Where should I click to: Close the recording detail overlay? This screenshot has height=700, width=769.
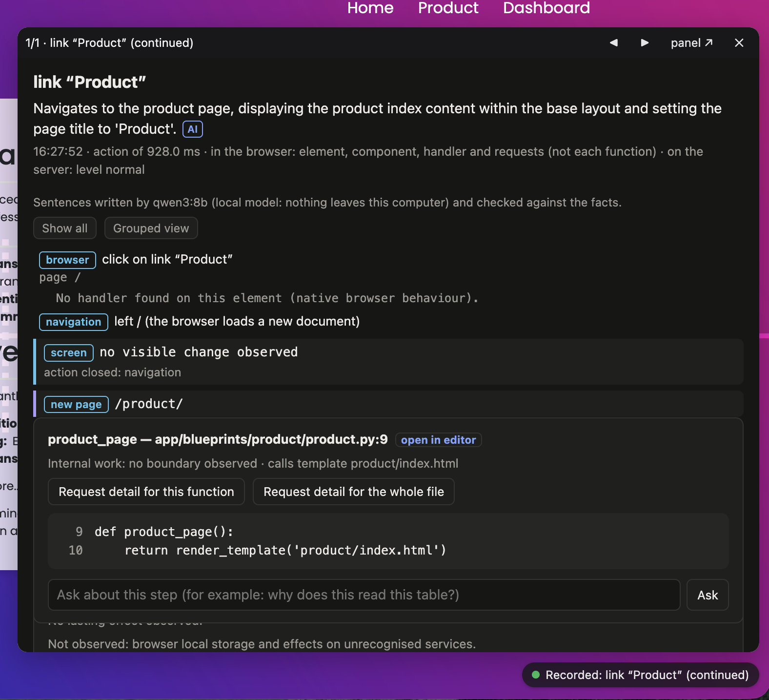pyautogui.click(x=739, y=43)
